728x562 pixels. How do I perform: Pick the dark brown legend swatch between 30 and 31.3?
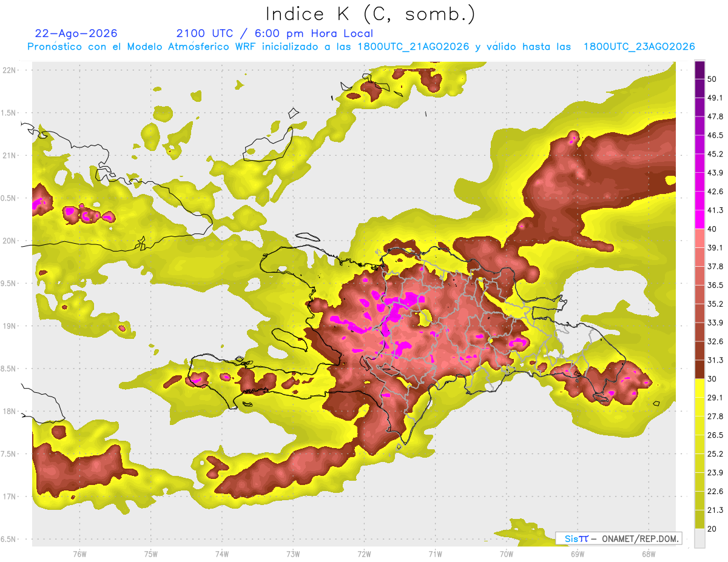point(699,369)
